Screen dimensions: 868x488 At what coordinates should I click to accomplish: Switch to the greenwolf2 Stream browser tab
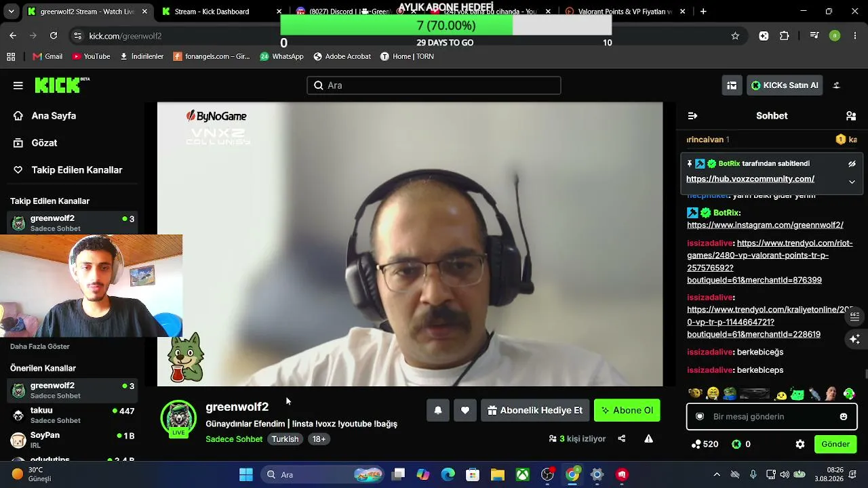pos(87,12)
